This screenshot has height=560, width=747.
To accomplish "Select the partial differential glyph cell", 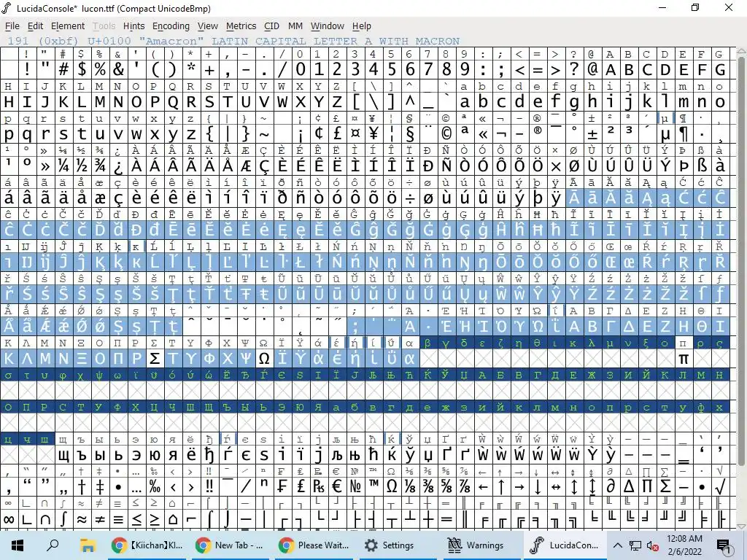I will click(611, 486).
